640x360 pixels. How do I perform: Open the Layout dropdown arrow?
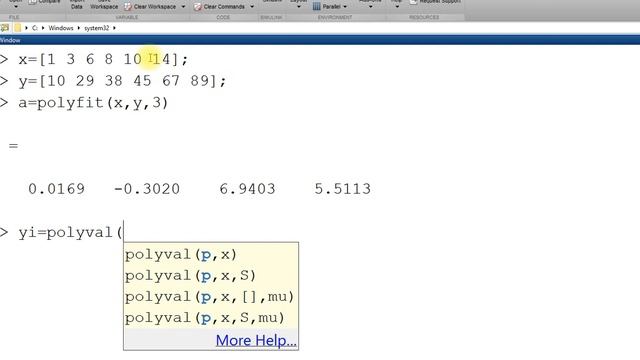(x=299, y=7)
